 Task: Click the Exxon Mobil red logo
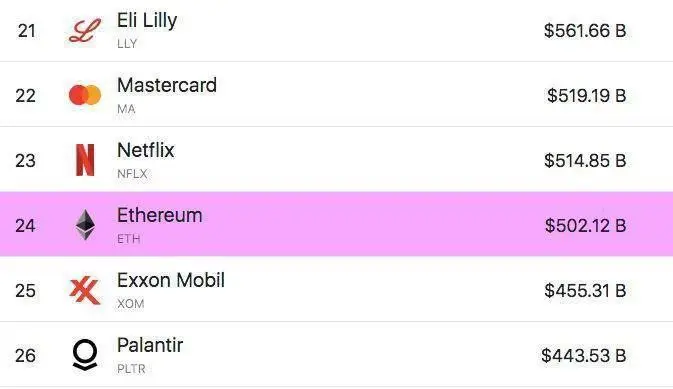coord(85,290)
